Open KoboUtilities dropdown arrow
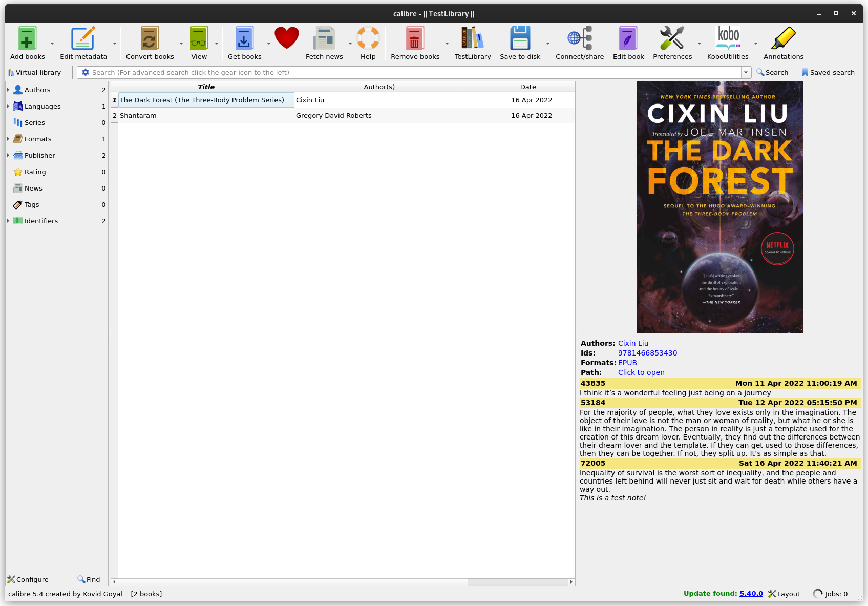The image size is (868, 606). [x=755, y=44]
